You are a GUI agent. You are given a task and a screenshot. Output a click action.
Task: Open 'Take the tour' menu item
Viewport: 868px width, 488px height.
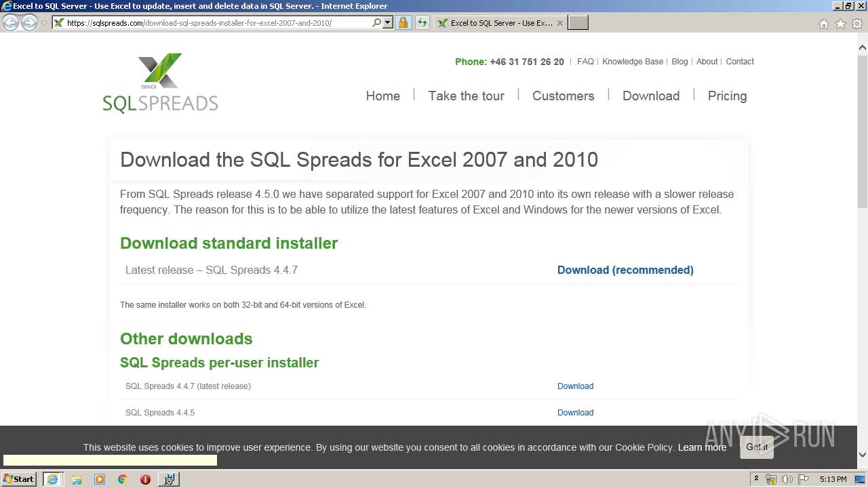coord(467,96)
